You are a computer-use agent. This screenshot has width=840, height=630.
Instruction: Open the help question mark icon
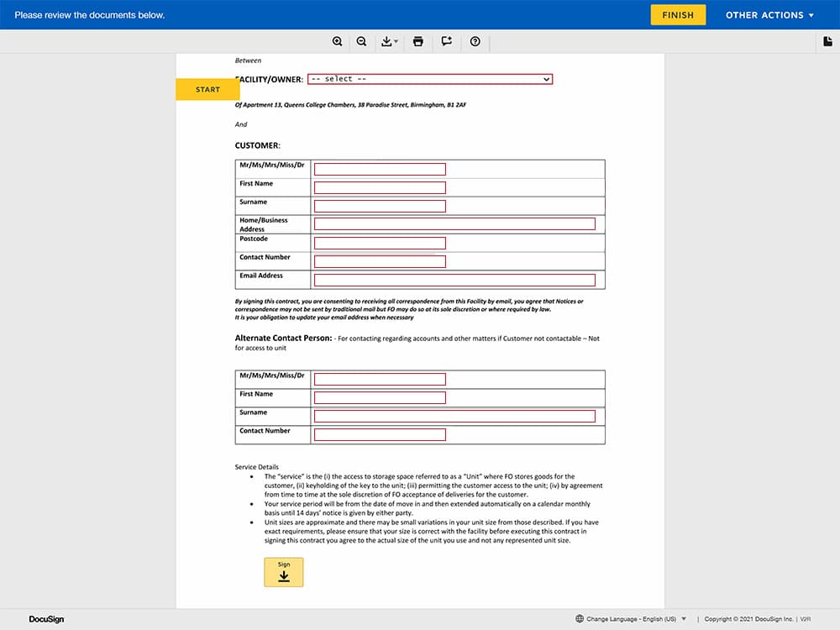coord(475,41)
